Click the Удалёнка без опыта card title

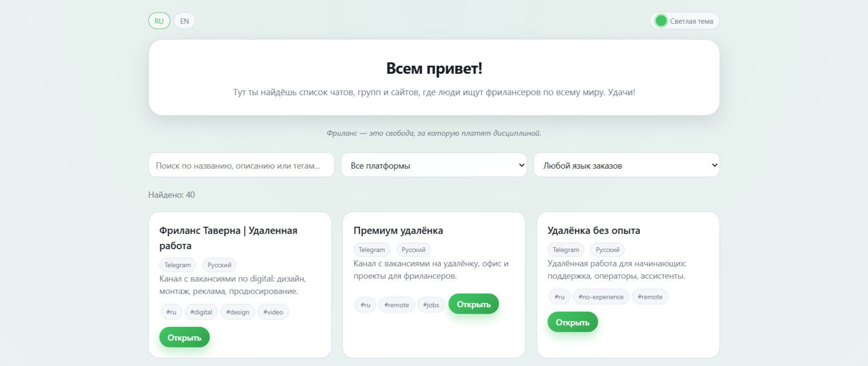tap(594, 231)
